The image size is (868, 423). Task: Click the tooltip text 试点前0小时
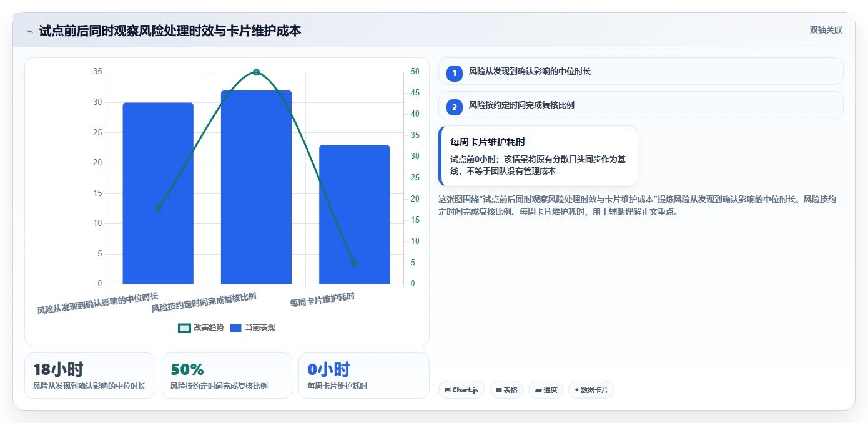473,159
